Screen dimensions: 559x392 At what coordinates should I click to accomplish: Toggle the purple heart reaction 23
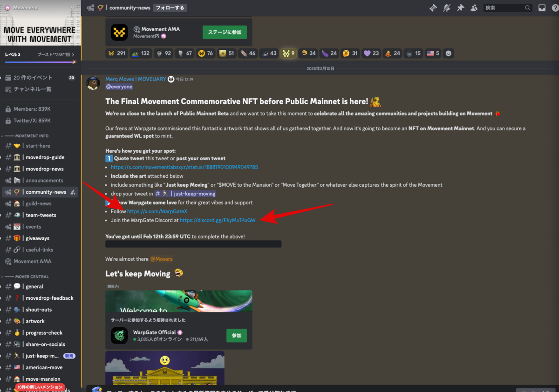tap(372, 53)
